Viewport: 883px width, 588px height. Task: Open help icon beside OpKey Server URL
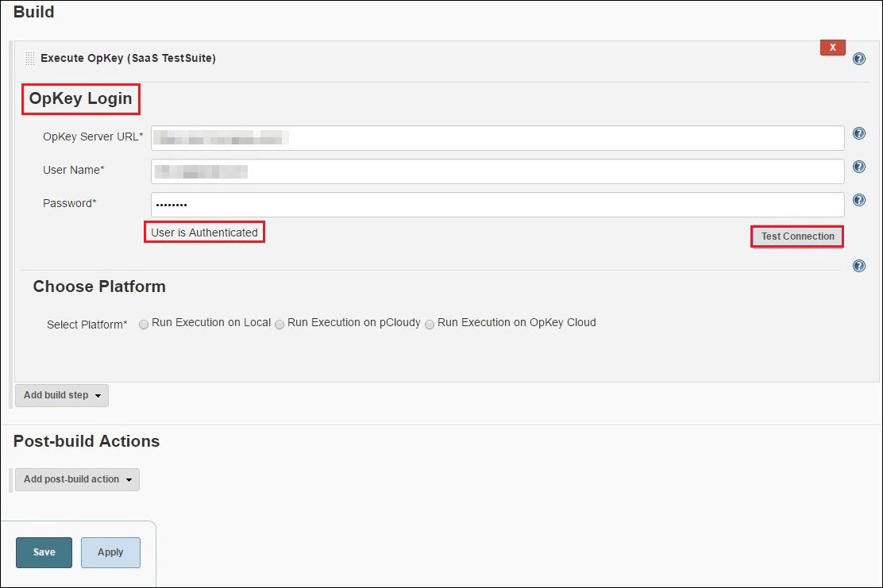click(859, 133)
